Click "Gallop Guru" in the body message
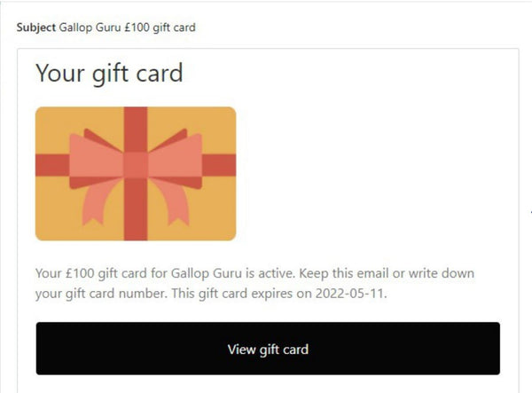The height and width of the screenshot is (393, 532). [207, 273]
